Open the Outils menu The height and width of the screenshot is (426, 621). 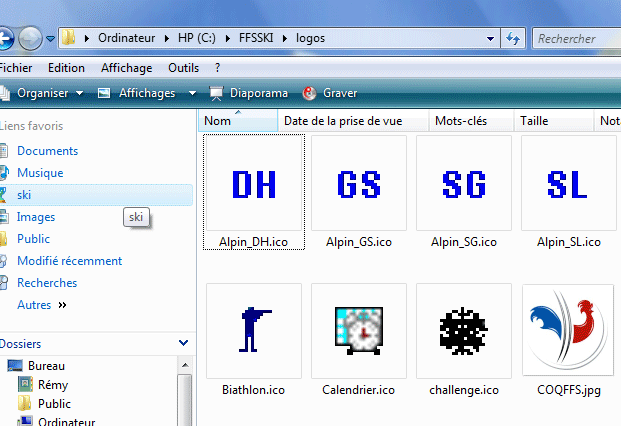(x=183, y=68)
